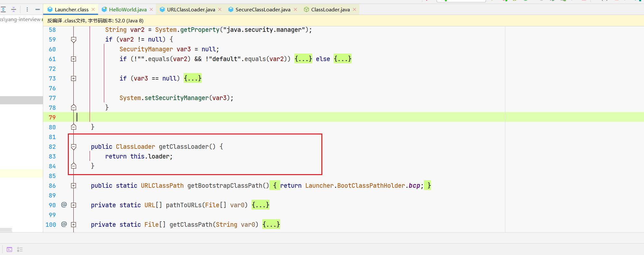Viewport: 644px width, 255px height.
Task: Open the Terminal tool window icon
Action: [9, 249]
